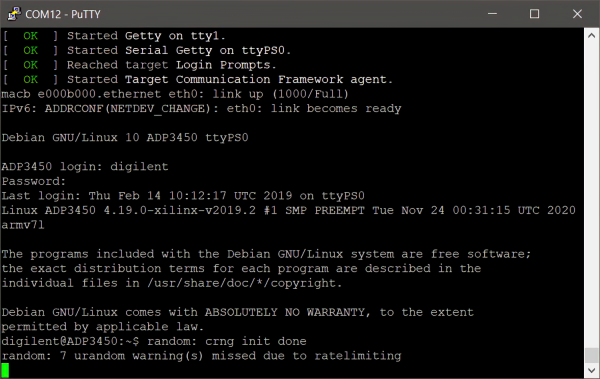Click the OK beside Target Communication Framework
600x379 pixels.
click(31, 79)
